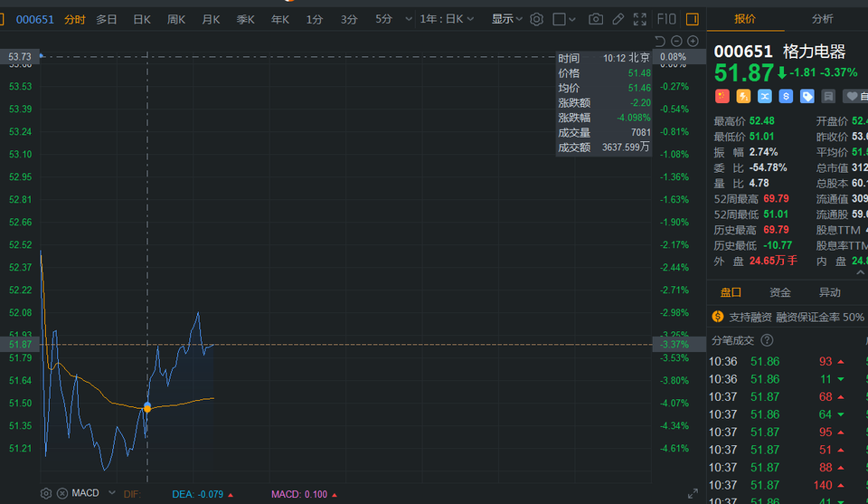
Task: Reset chart zoom with undo arrow icon
Action: click(x=659, y=41)
